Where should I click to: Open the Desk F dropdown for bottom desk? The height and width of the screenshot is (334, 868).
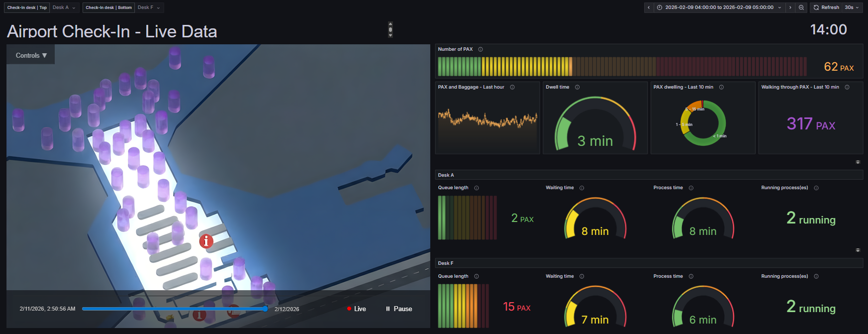point(149,7)
